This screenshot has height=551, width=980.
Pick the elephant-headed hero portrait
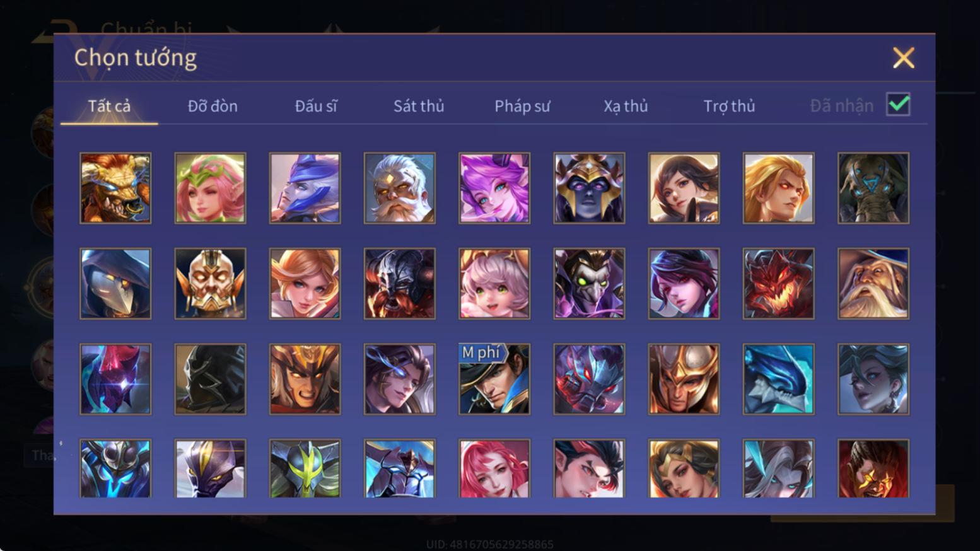coord(873,188)
